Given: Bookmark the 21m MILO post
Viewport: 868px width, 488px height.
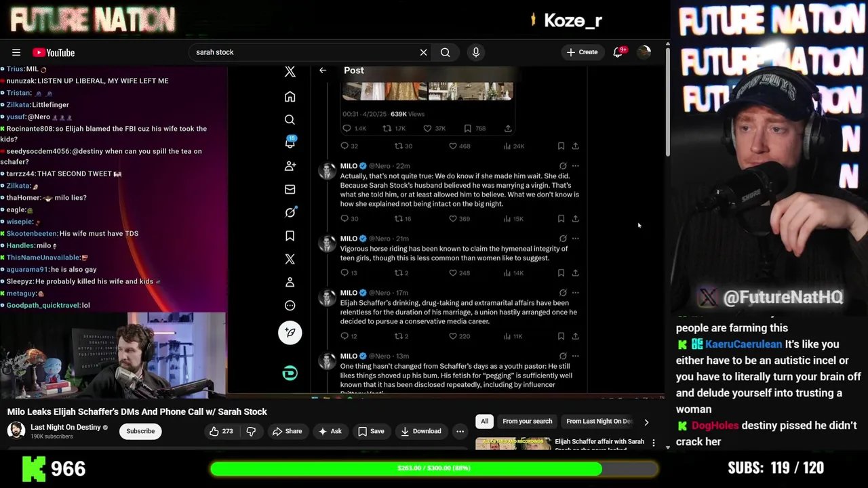Looking at the screenshot, I should (561, 273).
